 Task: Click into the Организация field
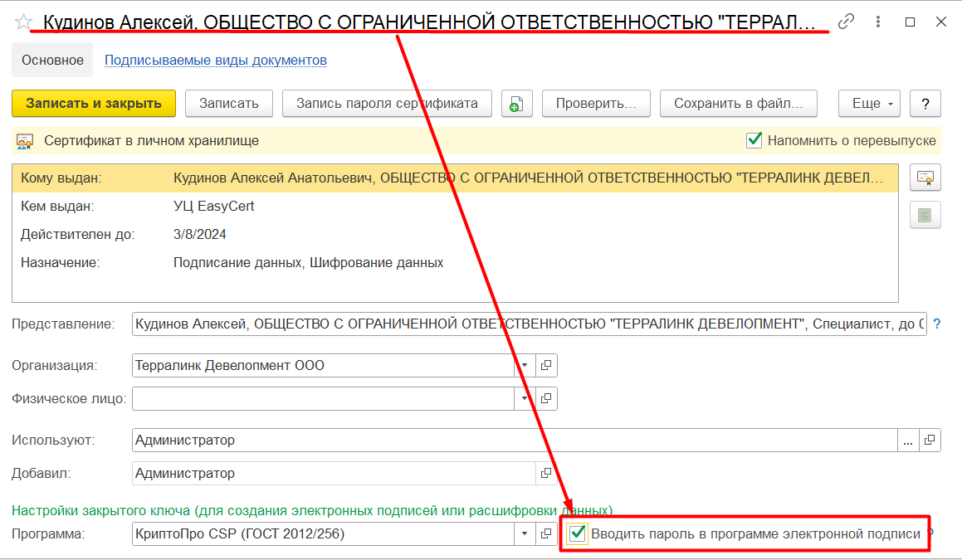click(324, 366)
